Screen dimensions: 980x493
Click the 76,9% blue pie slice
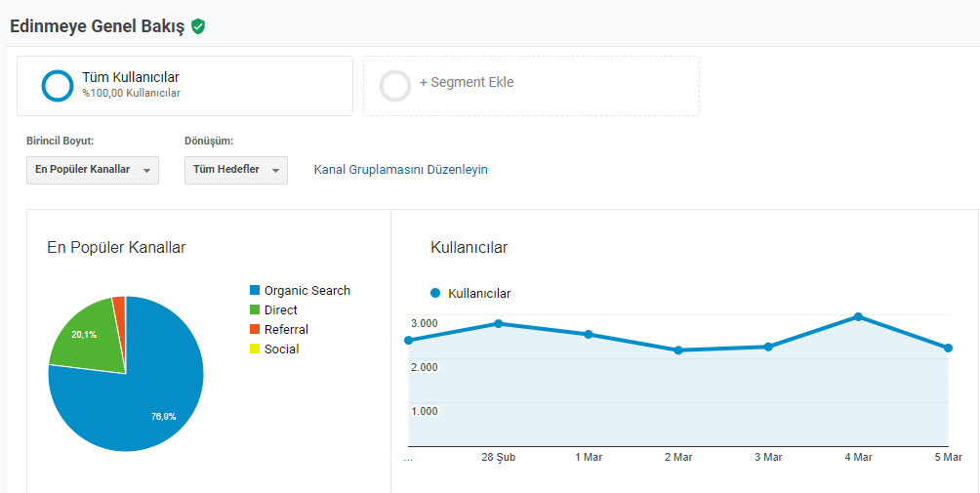click(x=150, y=400)
